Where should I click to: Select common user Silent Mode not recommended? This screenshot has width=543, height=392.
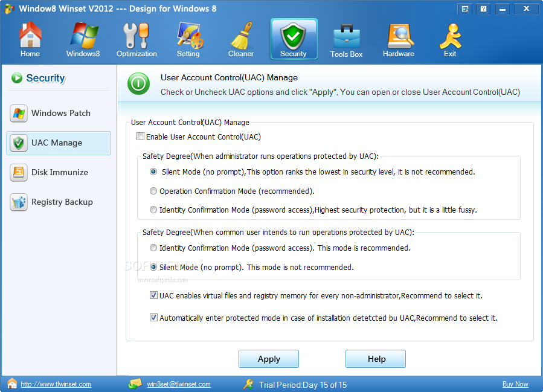coord(153,268)
